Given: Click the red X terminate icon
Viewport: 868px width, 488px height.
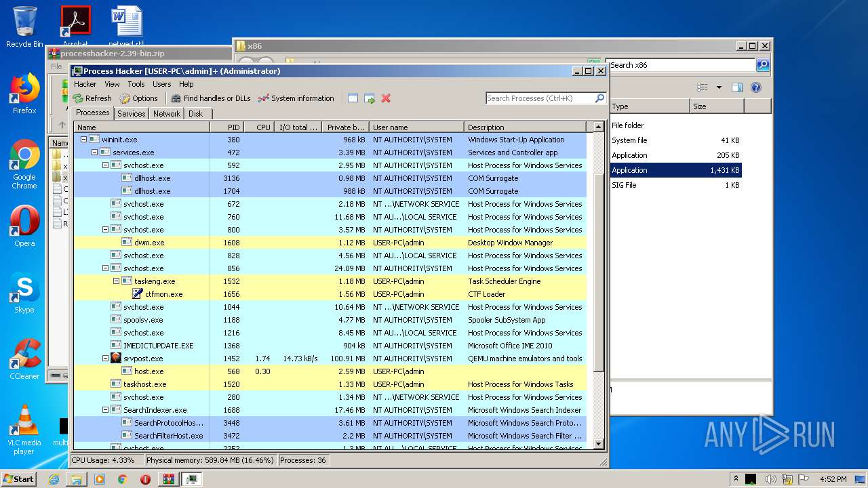Looking at the screenshot, I should 386,98.
